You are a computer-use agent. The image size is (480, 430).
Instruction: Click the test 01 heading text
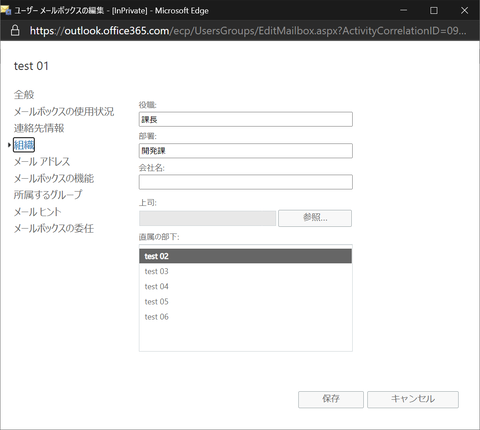tap(31, 66)
